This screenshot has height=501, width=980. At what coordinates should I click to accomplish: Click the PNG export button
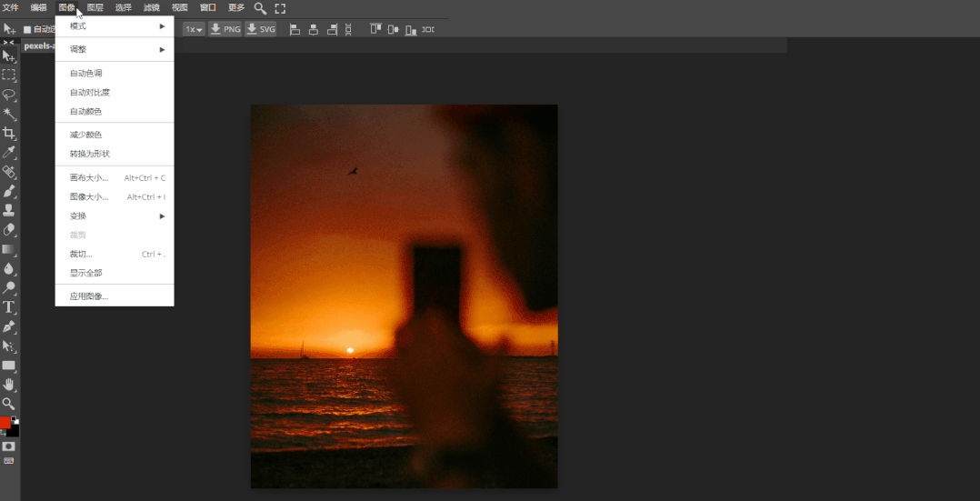pos(225,29)
